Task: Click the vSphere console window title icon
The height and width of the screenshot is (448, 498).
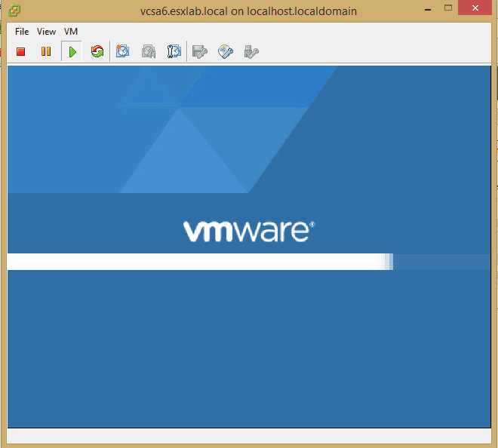Action: point(14,11)
